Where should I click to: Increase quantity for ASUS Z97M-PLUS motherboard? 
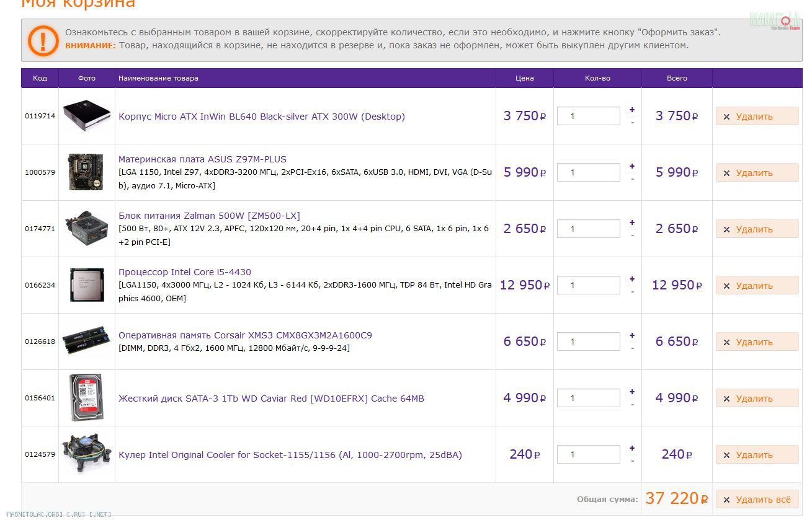click(x=632, y=166)
